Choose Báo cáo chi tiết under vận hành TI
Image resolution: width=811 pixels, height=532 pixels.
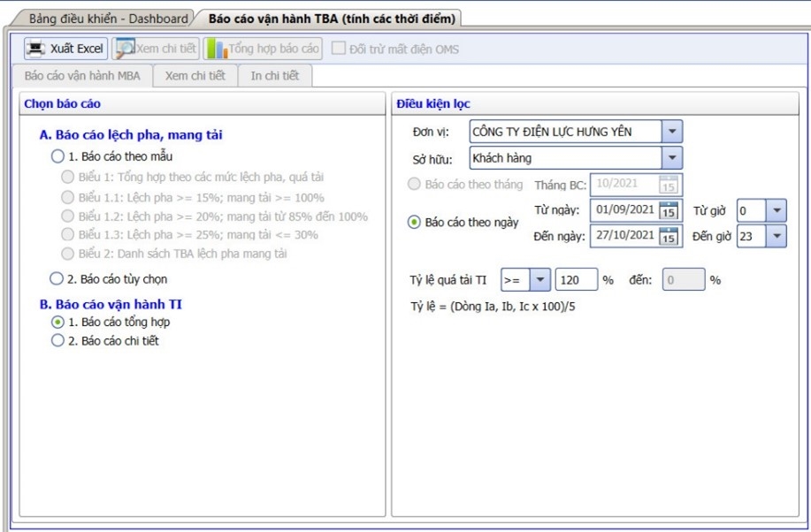(x=58, y=340)
